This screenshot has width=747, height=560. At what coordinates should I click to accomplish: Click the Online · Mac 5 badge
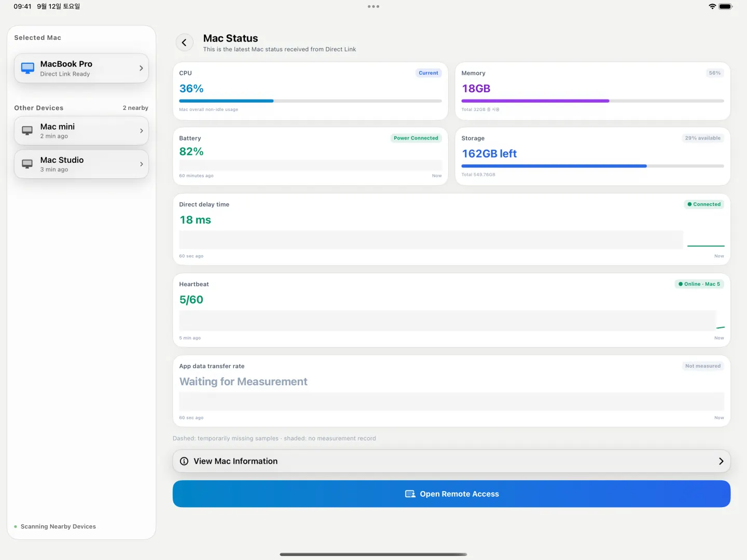(x=699, y=284)
